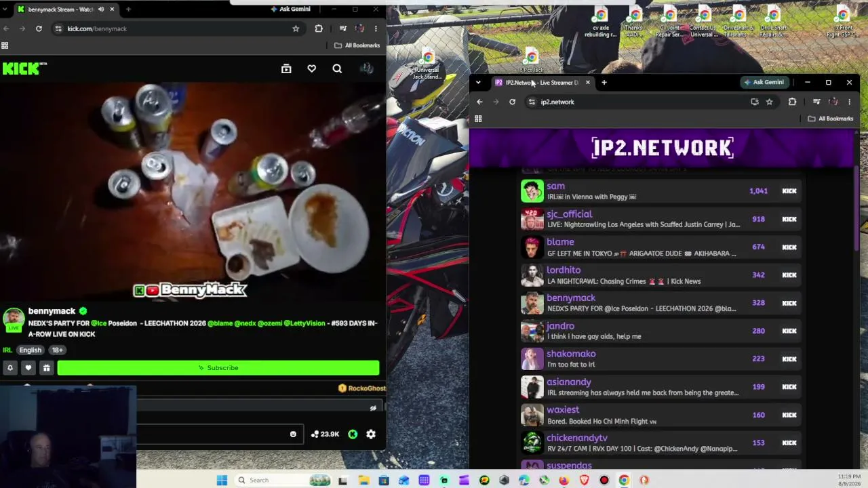Click asianandy's Kick platform badge
This screenshot has width=868, height=488.
[789, 387]
